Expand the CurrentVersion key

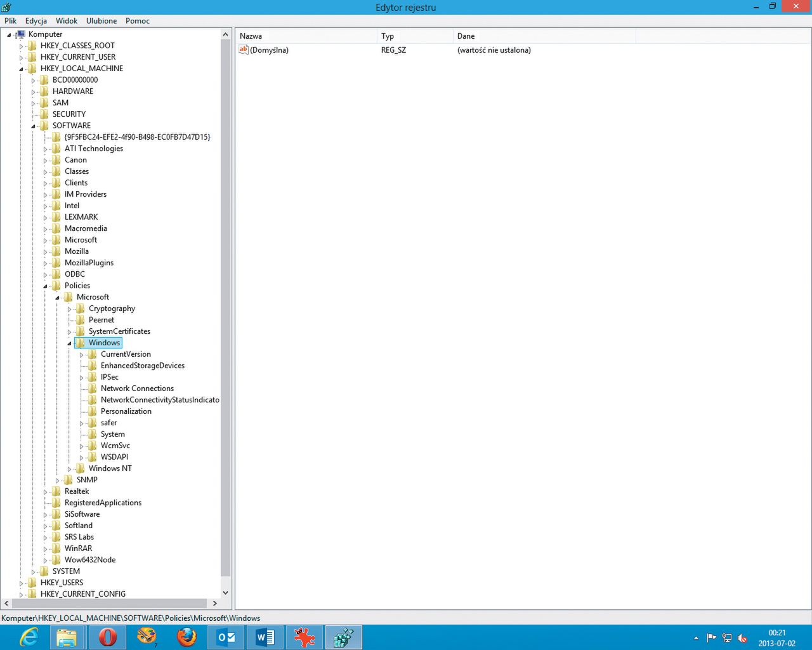click(x=82, y=355)
